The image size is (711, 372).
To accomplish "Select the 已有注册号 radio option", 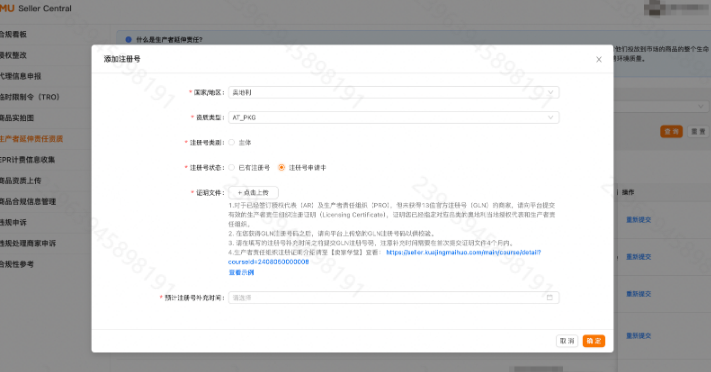I will click(x=232, y=167).
